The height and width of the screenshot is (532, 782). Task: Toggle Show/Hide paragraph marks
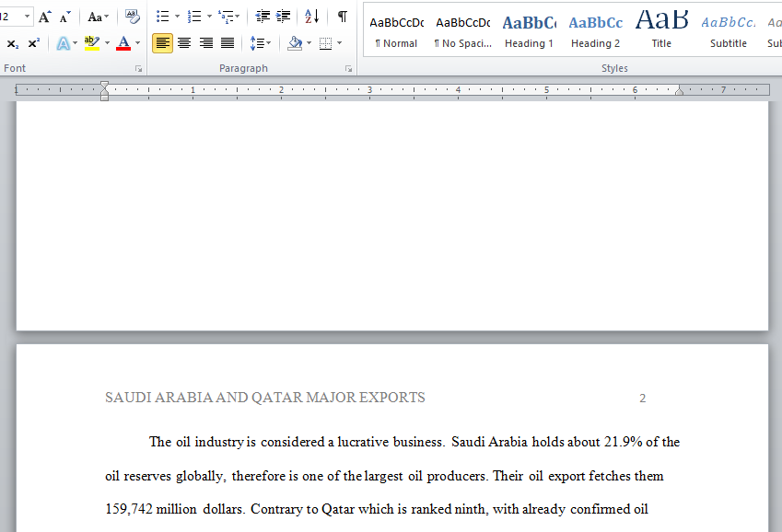click(342, 17)
